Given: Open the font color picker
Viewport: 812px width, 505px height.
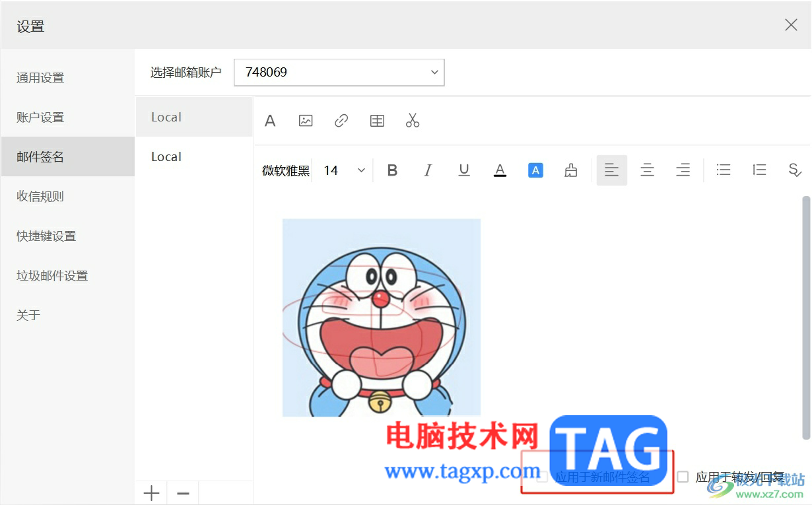Looking at the screenshot, I should click(x=500, y=170).
